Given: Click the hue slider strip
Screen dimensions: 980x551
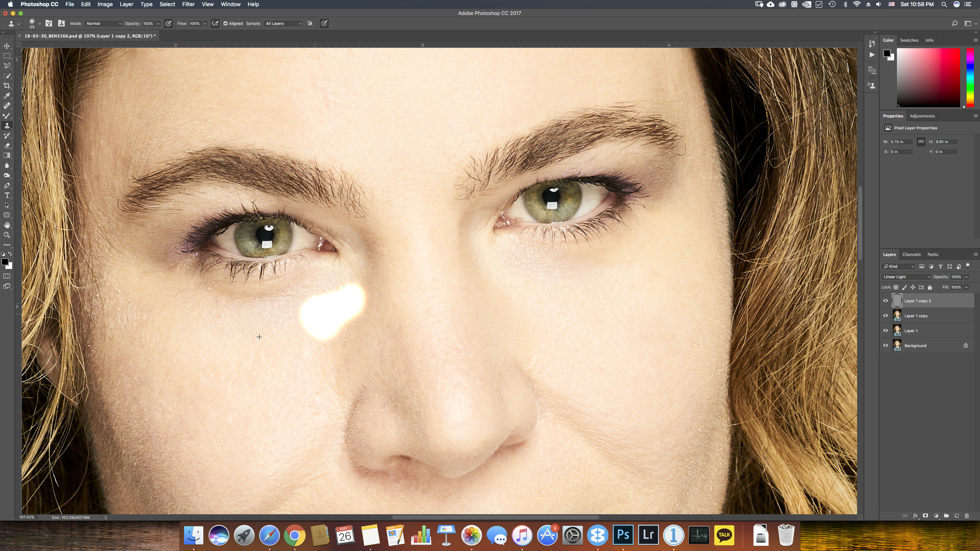Looking at the screenshot, I should click(x=970, y=77).
